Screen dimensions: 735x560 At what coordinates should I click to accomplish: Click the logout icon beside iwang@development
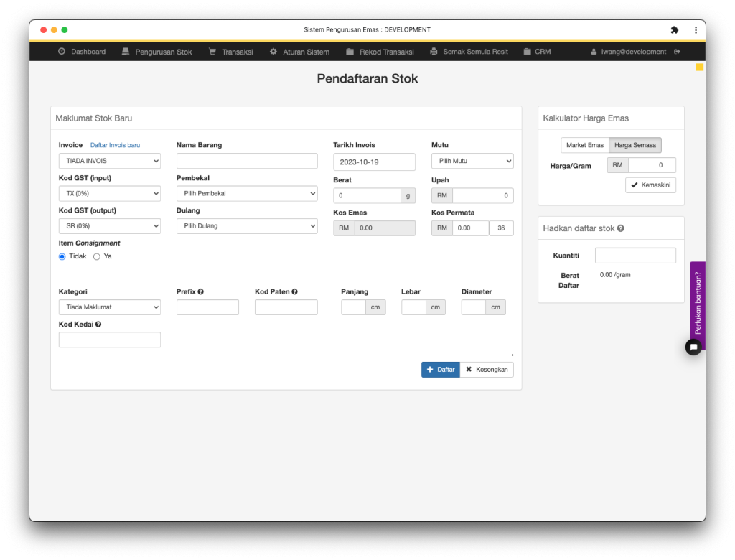677,52
